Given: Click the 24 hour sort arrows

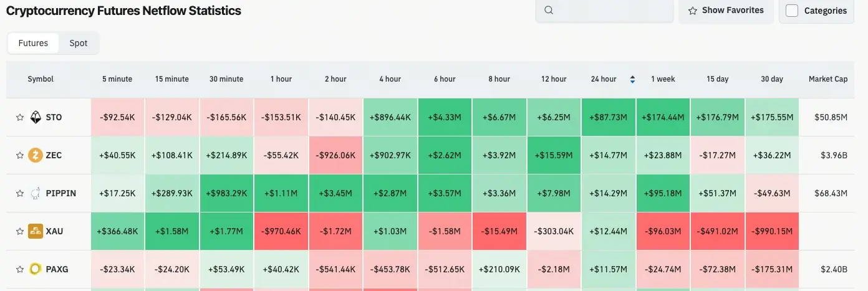Looking at the screenshot, I should coord(632,79).
